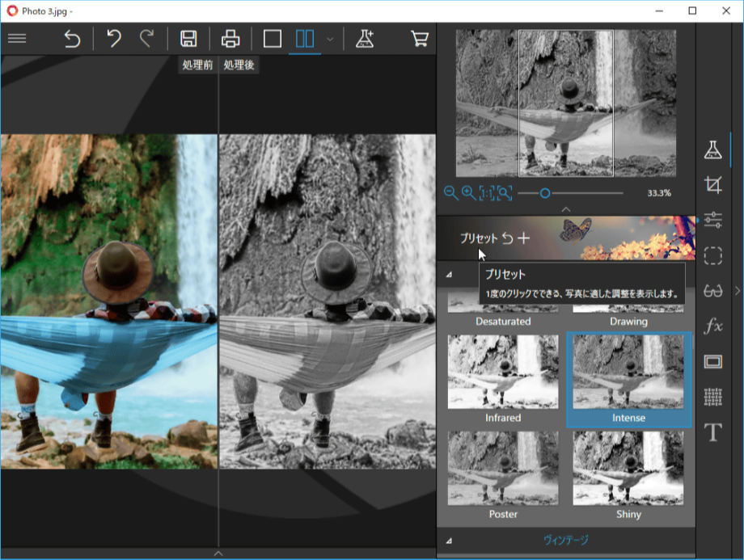744x560 pixels.
Task: Open the hamburger main menu
Action: 17,39
